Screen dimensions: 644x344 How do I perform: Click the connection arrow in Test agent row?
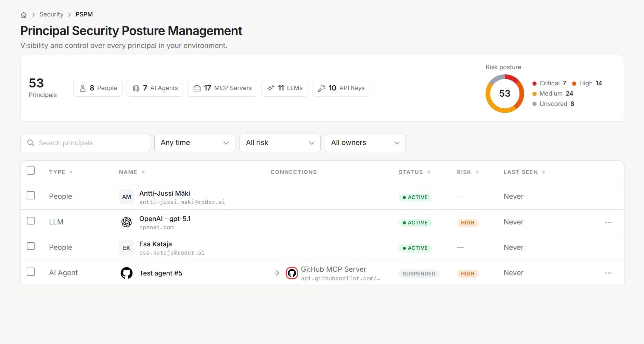tap(276, 273)
